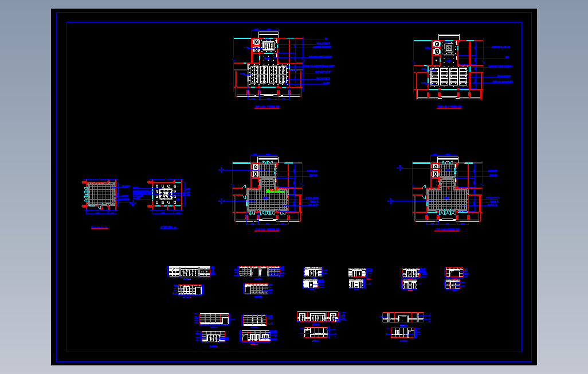Click striped stair block above square-light ceiling plan
Screen dimensions: 588x374
(449, 37)
